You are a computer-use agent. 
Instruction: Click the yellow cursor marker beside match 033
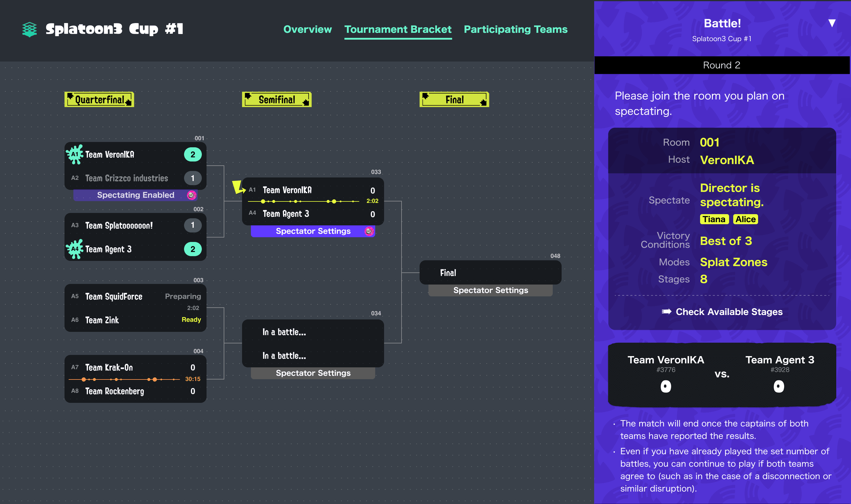[x=238, y=187]
